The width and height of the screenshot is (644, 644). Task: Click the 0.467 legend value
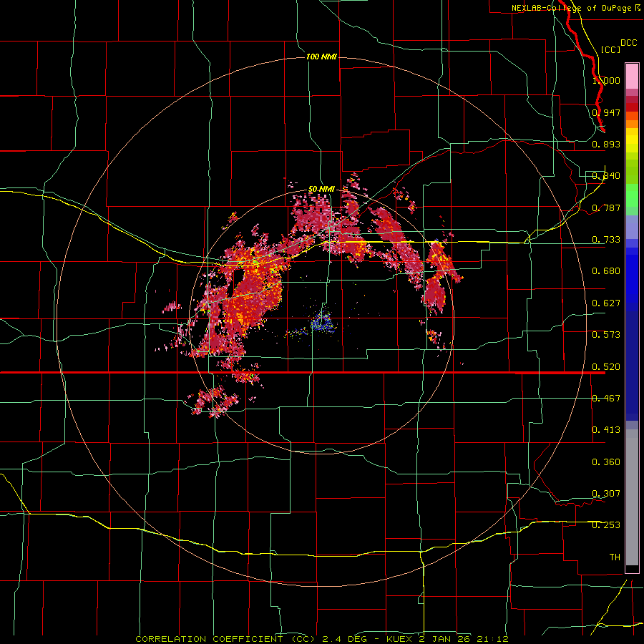coord(606,399)
